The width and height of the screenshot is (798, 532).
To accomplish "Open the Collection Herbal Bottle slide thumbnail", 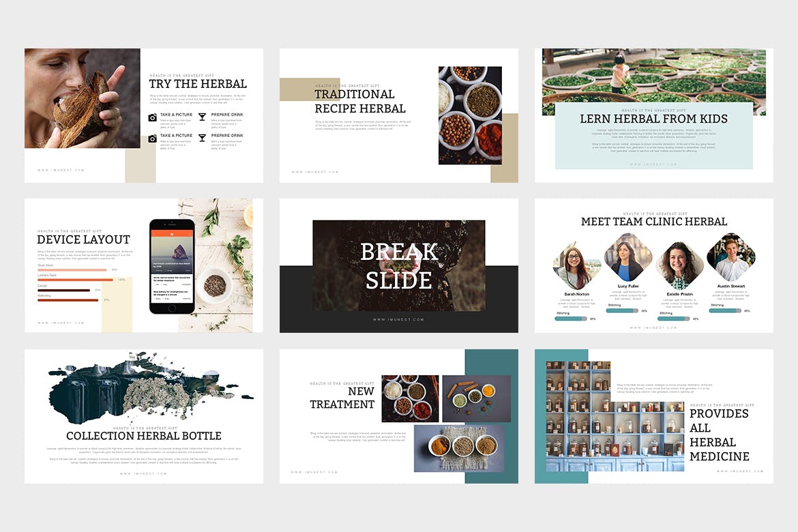I will click(144, 416).
